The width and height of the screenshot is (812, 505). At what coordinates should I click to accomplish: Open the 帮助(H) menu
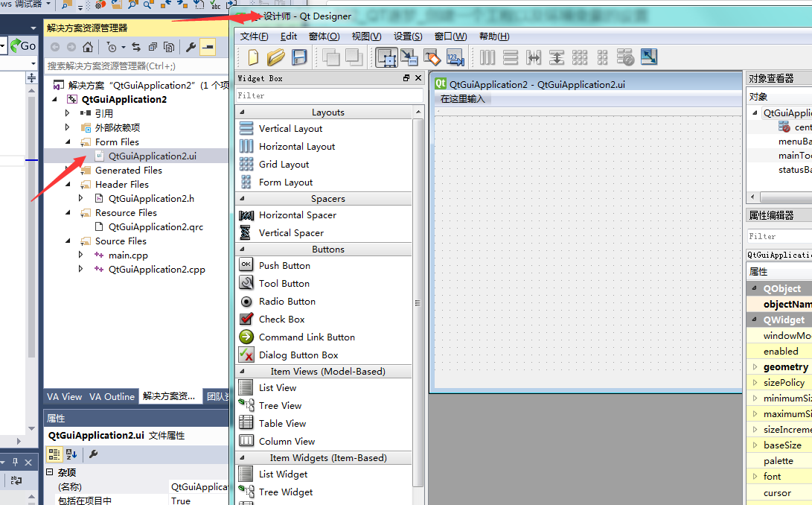coord(494,36)
